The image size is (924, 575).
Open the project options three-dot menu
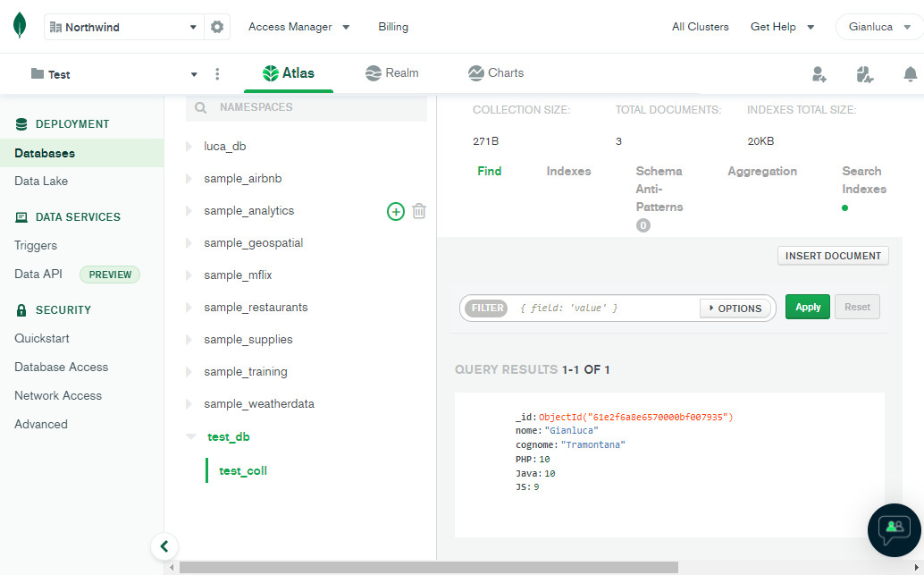tap(217, 73)
